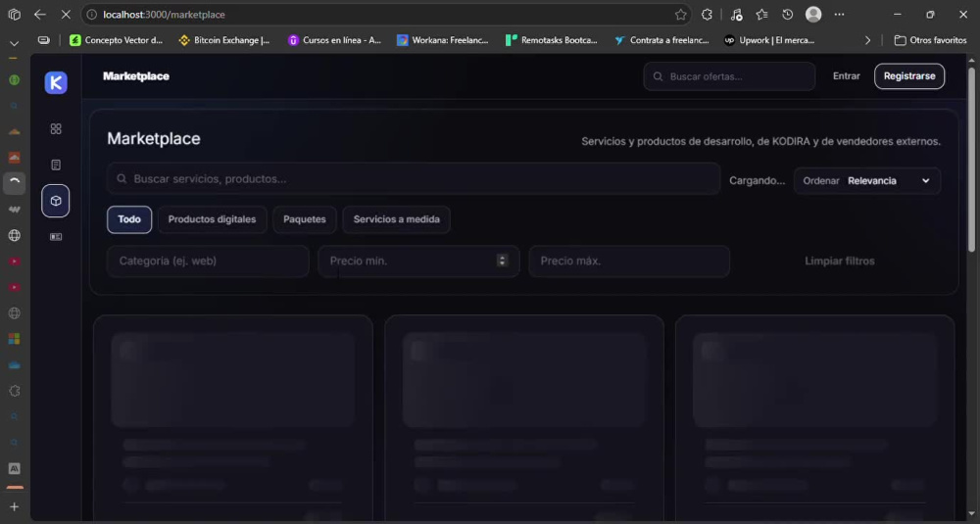This screenshot has width=980, height=524.
Task: Select the marketplace cube icon in sidebar
Action: [x=56, y=201]
